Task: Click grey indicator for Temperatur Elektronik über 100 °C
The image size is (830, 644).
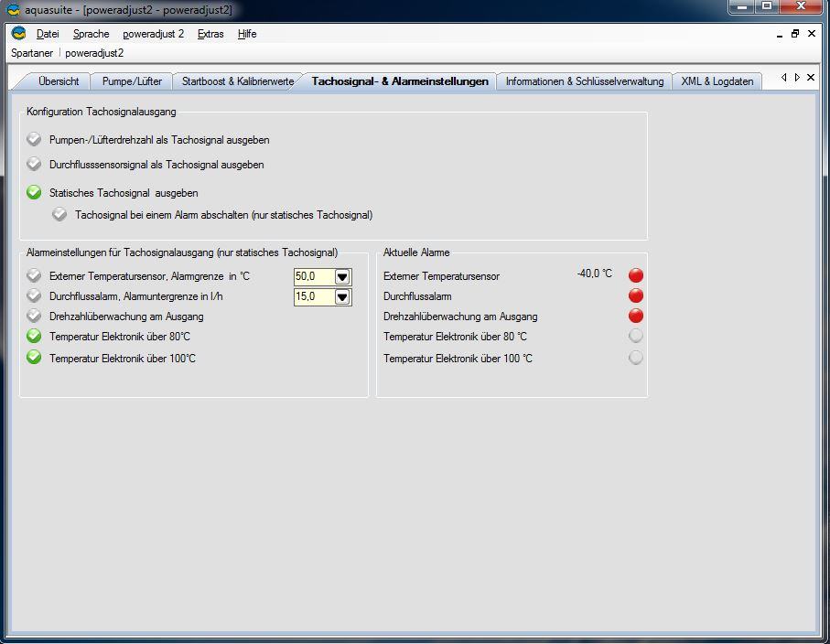Action: tap(636, 357)
